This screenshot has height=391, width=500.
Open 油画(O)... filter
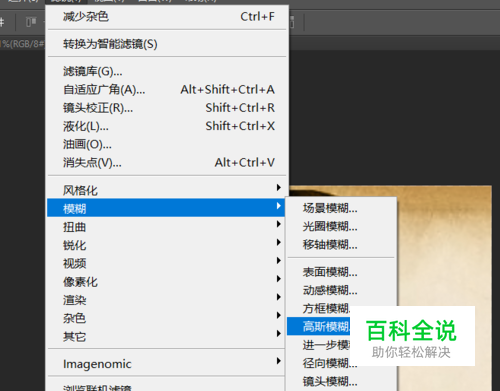coord(166,144)
